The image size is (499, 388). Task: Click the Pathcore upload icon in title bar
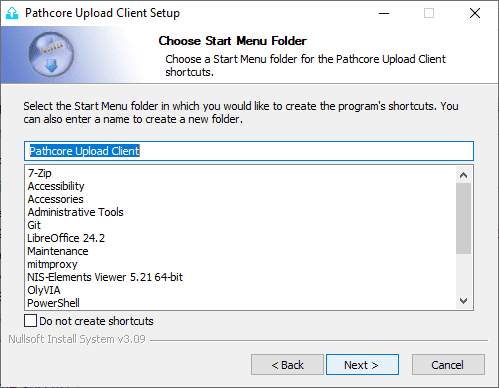point(12,13)
